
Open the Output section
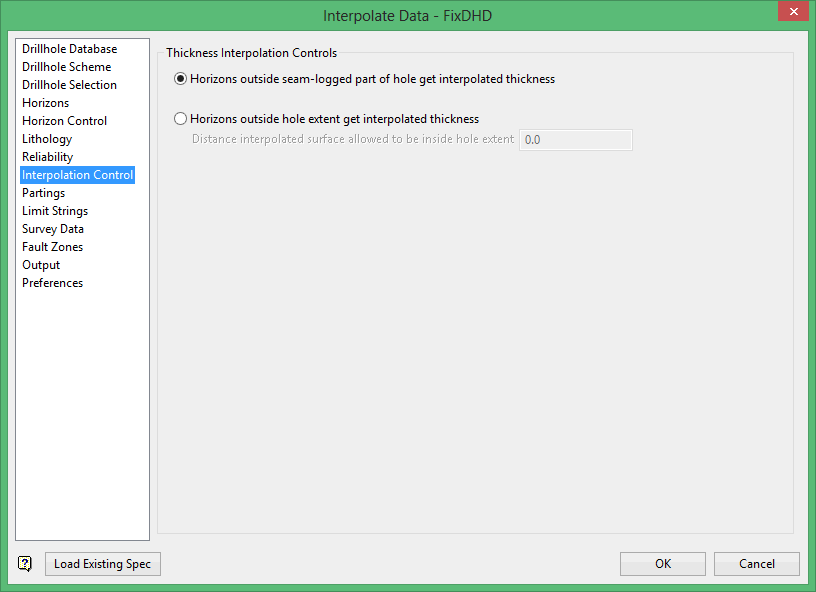point(41,265)
